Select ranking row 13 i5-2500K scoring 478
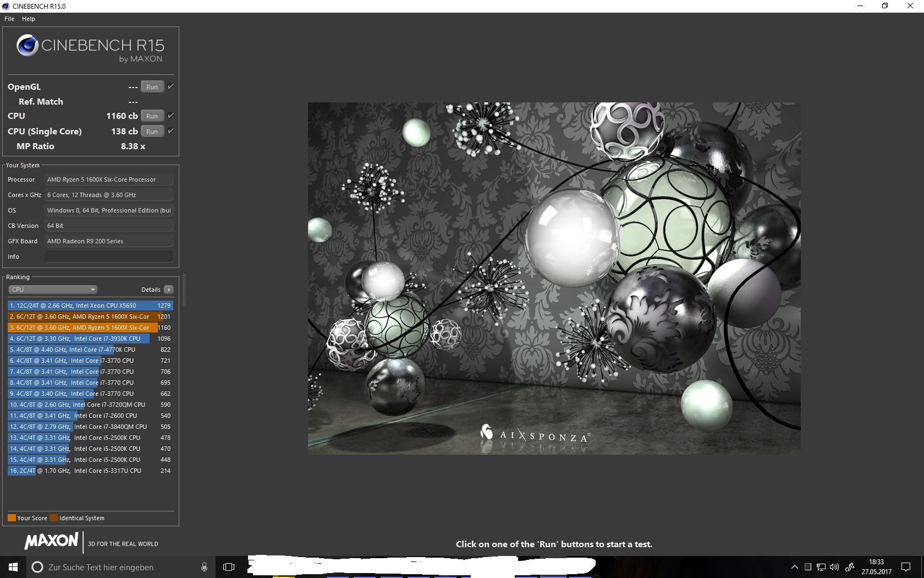924x578 pixels. (90, 438)
